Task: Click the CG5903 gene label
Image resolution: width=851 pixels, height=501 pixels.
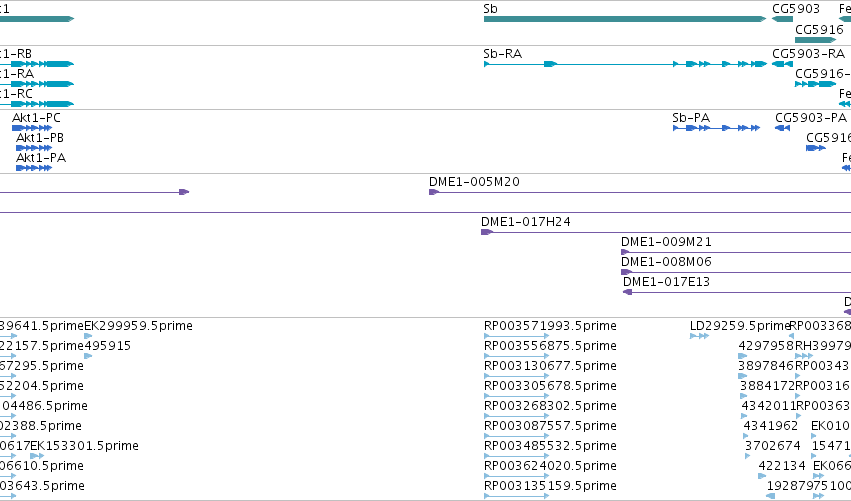Action: coord(796,9)
